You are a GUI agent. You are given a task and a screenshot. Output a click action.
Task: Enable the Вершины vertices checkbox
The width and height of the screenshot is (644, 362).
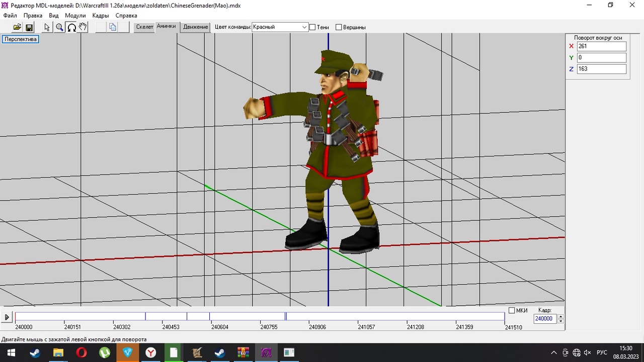(339, 27)
